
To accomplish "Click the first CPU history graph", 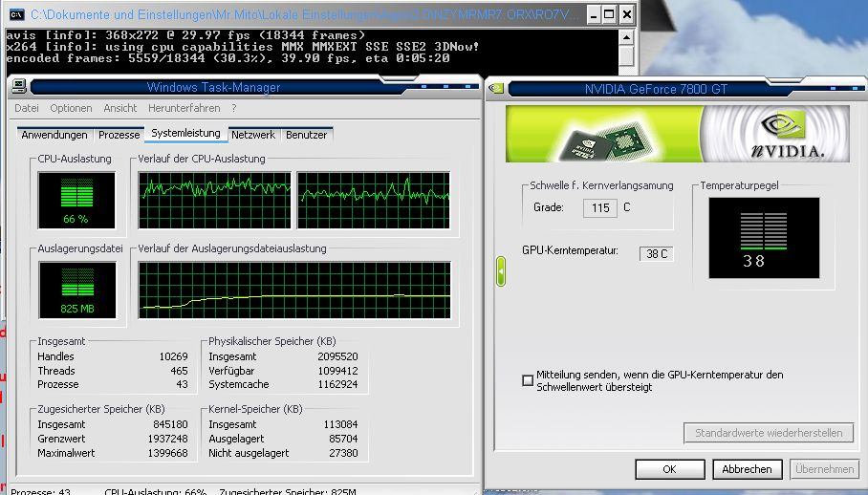I will [215, 201].
